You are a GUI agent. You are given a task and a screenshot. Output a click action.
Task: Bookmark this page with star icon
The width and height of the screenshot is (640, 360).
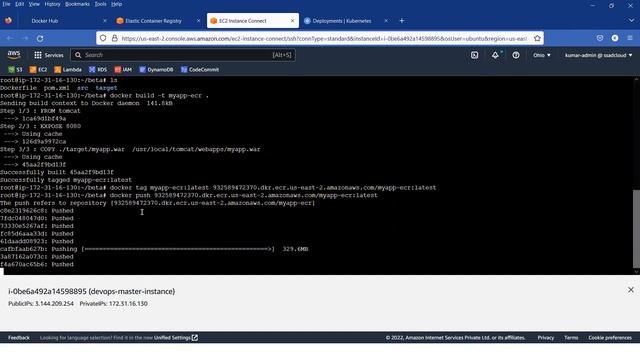537,38
